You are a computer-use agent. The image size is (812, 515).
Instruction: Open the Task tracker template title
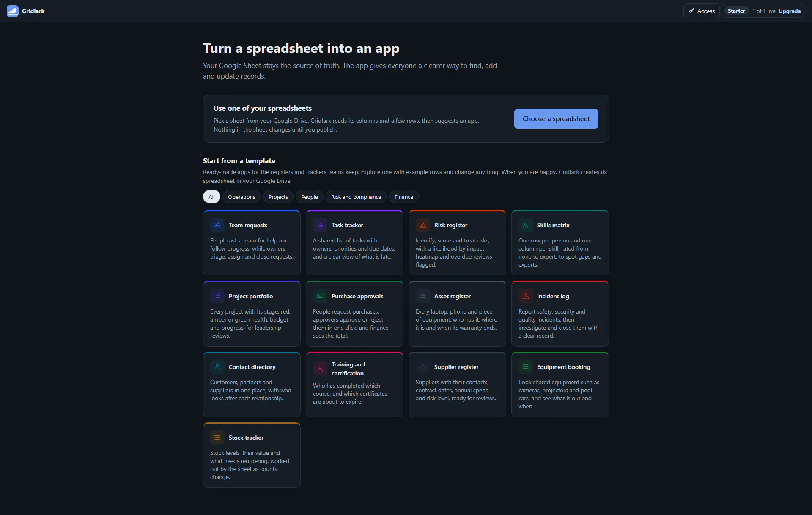(x=347, y=225)
